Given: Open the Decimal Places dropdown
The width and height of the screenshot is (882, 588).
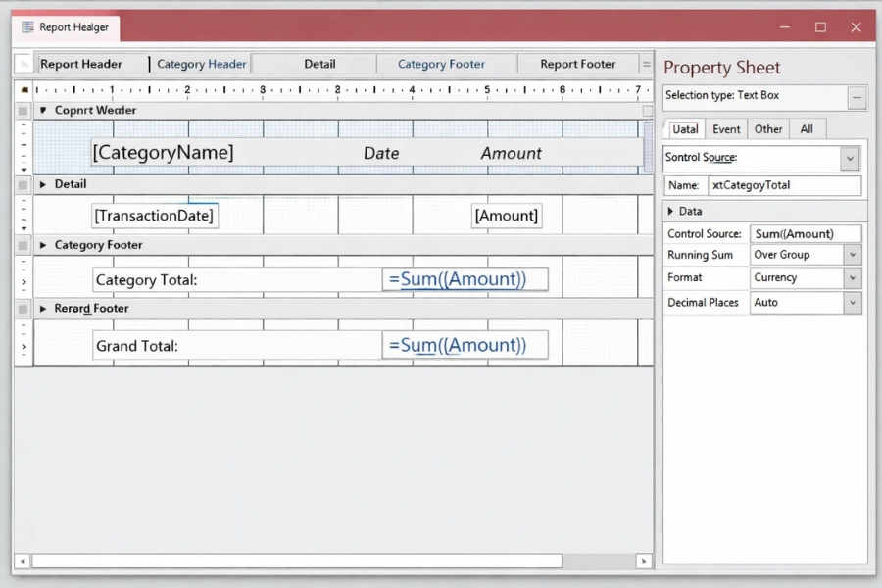Looking at the screenshot, I should pos(852,303).
